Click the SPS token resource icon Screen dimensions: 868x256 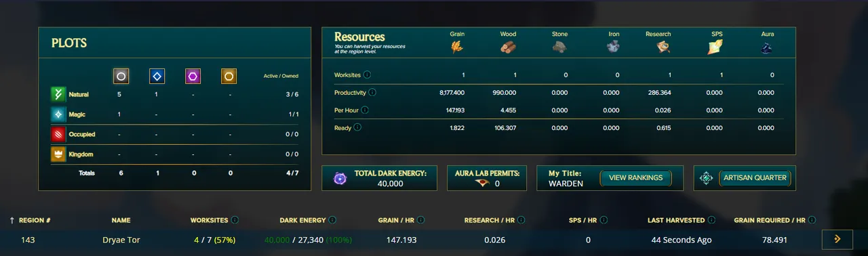tap(715, 47)
